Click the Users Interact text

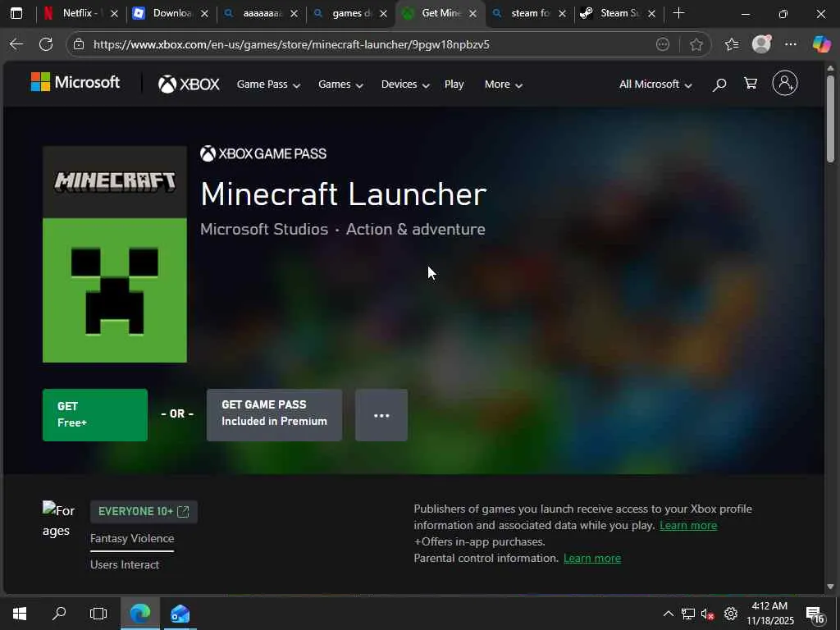point(125,564)
